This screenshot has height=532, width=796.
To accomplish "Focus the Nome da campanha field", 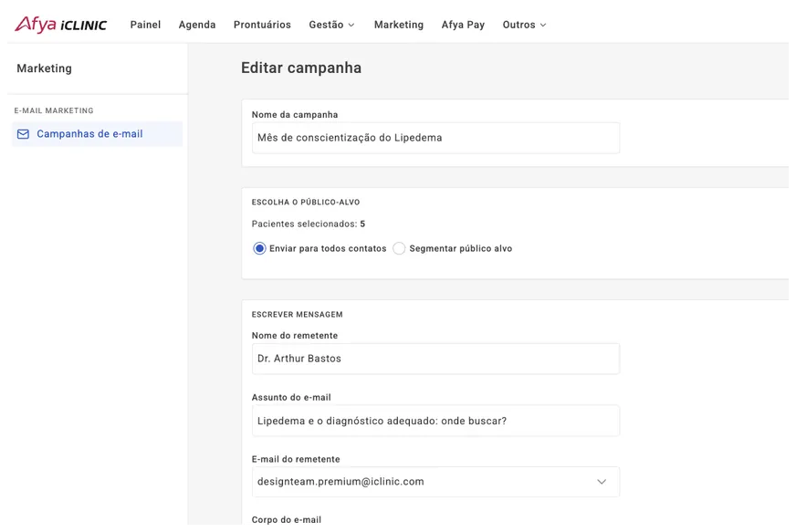I will (435, 138).
